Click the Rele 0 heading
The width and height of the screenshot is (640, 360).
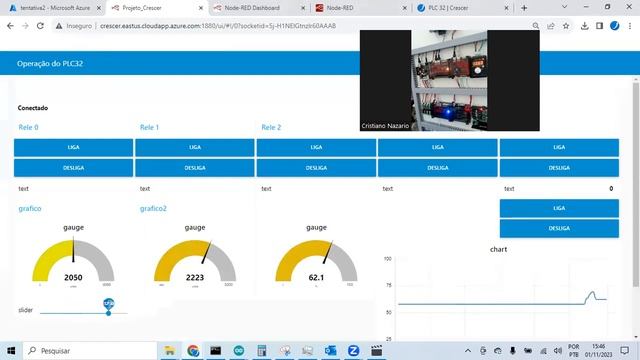pyautogui.click(x=28, y=127)
